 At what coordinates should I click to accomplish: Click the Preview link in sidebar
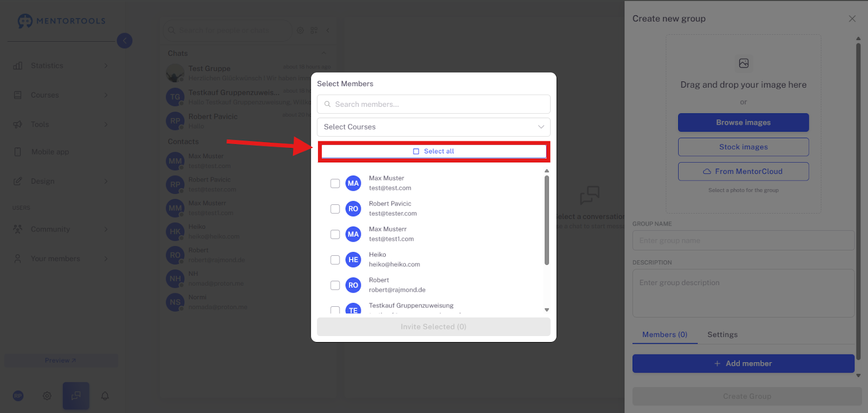pyautogui.click(x=61, y=360)
